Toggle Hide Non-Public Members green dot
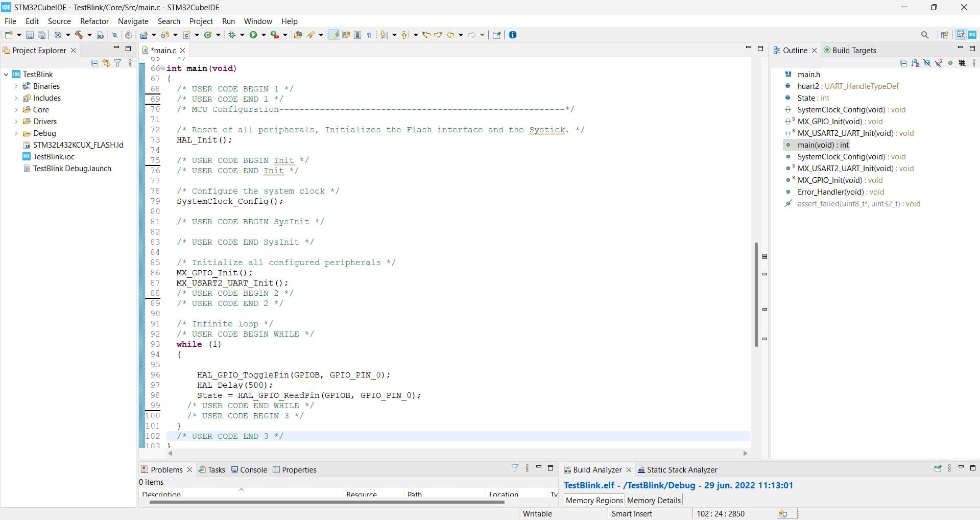980x520 pixels. [x=950, y=63]
